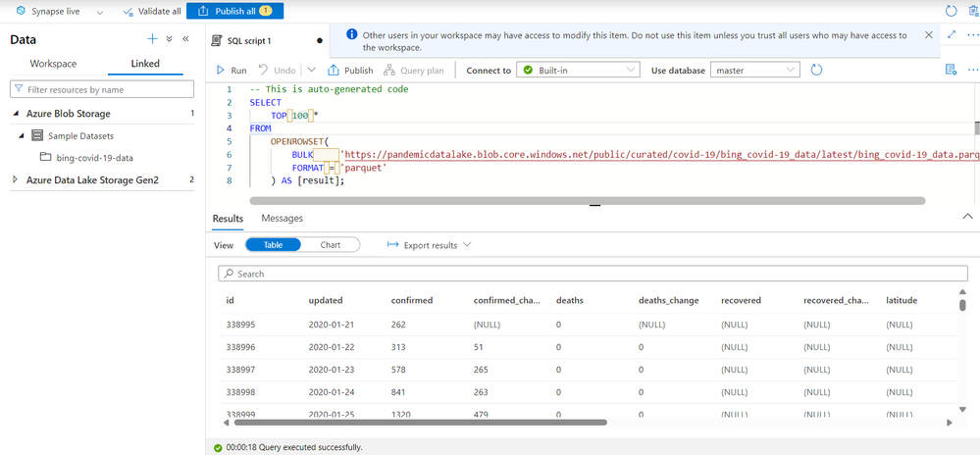Open the script properties icon
The image size is (980, 455).
951,70
